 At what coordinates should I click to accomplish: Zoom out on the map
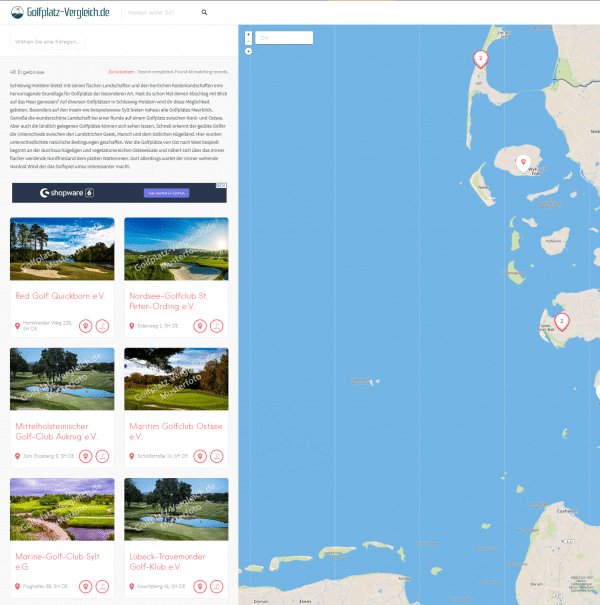tap(247, 43)
